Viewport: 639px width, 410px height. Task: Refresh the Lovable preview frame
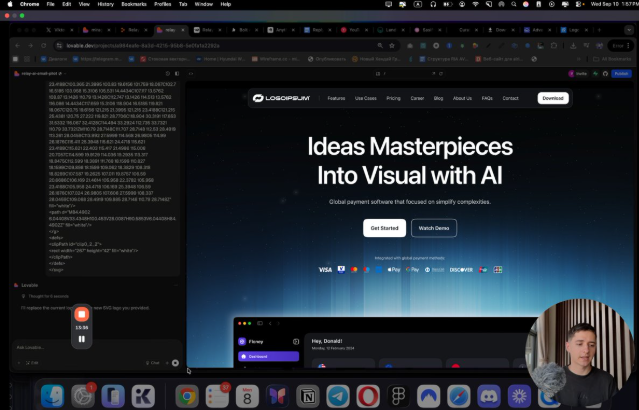click(441, 74)
